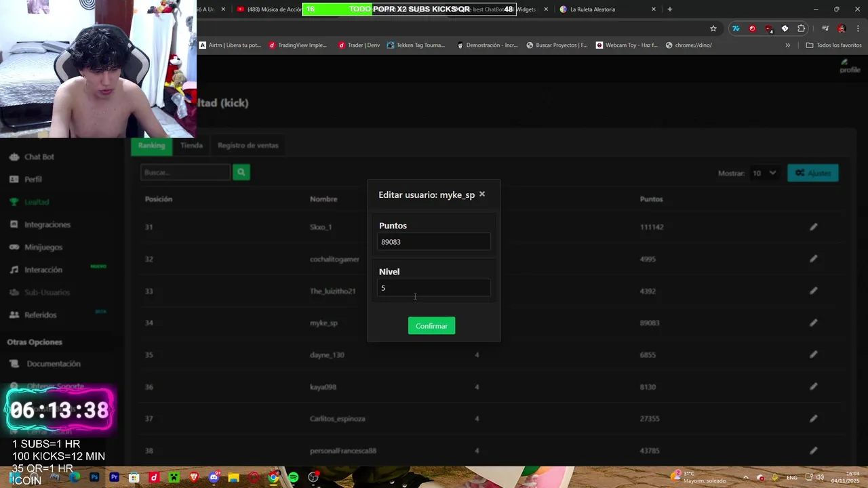Switch to the Ranking tab
The width and height of the screenshot is (868, 488).
pos(152,146)
